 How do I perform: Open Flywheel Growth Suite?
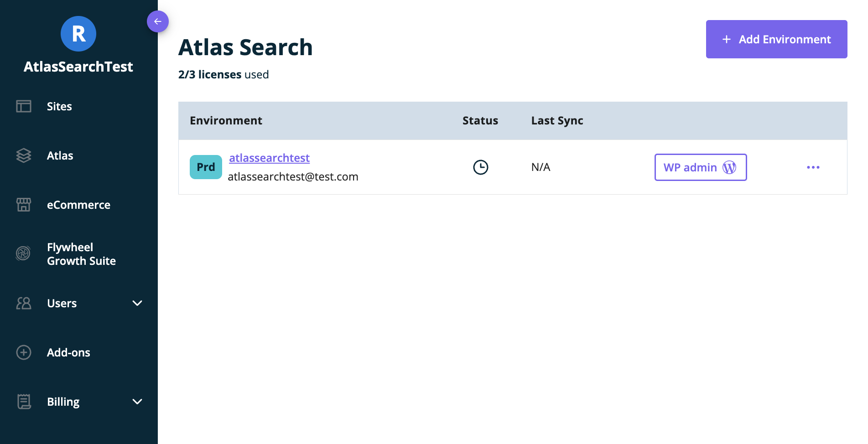tap(81, 254)
